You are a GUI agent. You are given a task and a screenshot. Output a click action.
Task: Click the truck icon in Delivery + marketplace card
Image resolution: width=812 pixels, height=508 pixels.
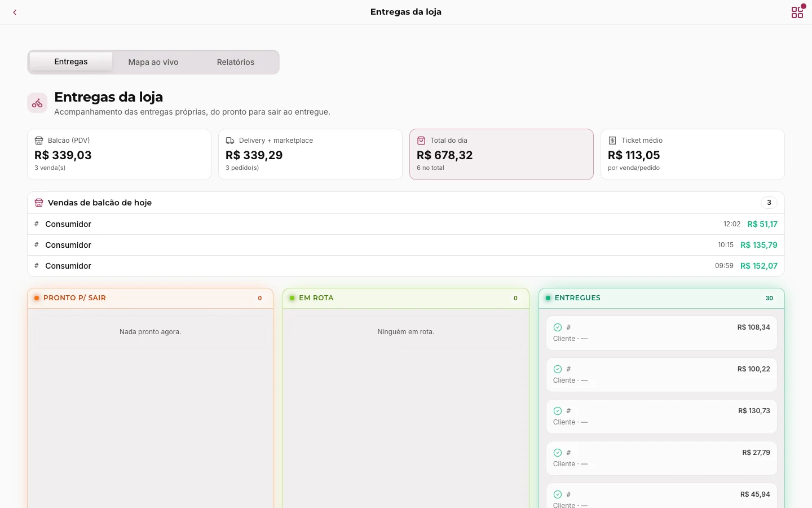click(x=230, y=141)
